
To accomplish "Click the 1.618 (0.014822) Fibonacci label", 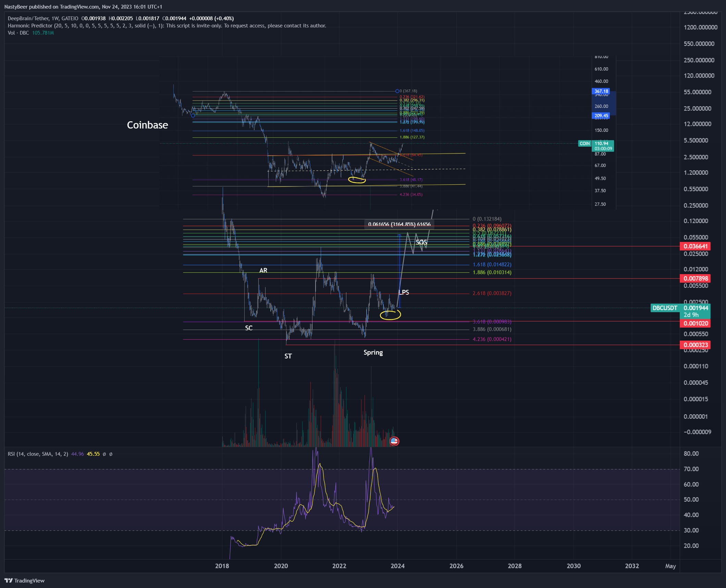I will pyautogui.click(x=492, y=265).
